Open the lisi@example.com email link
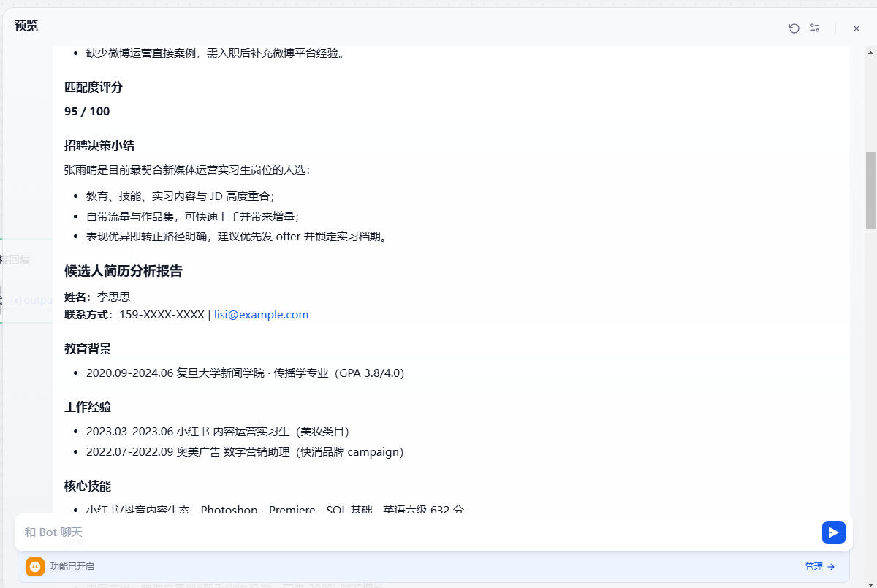 [261, 315]
